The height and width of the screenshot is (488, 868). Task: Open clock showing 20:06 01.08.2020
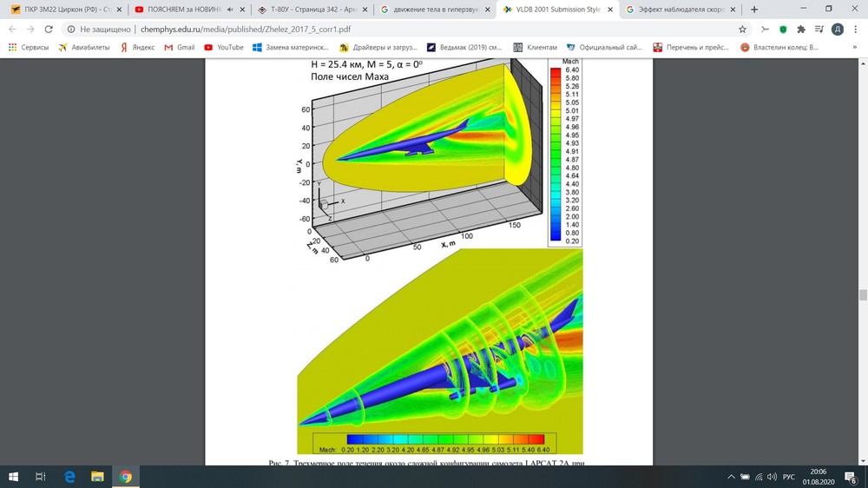click(819, 477)
